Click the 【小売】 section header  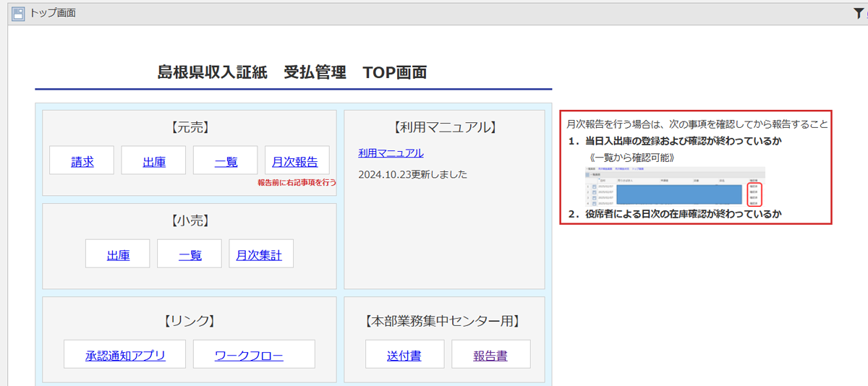[x=190, y=220]
